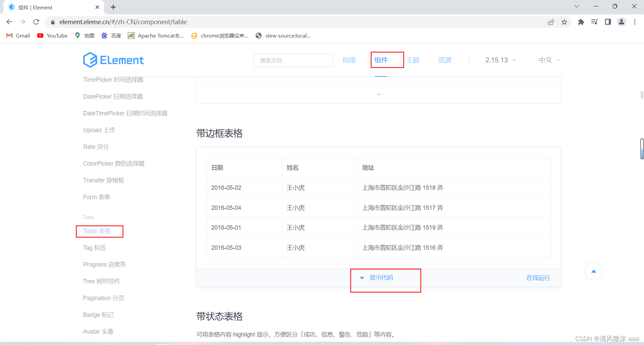Open Badge 标记 in sidebar

click(98, 315)
